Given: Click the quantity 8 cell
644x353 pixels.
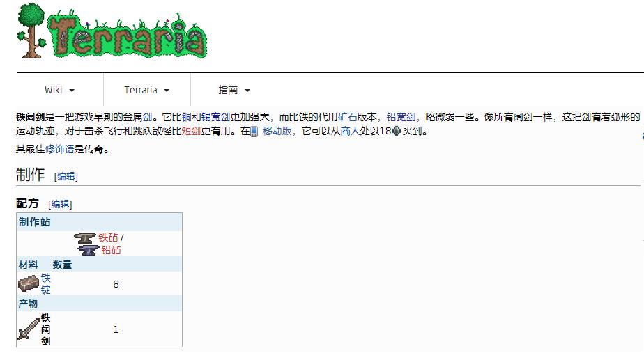Looking at the screenshot, I should 116,284.
